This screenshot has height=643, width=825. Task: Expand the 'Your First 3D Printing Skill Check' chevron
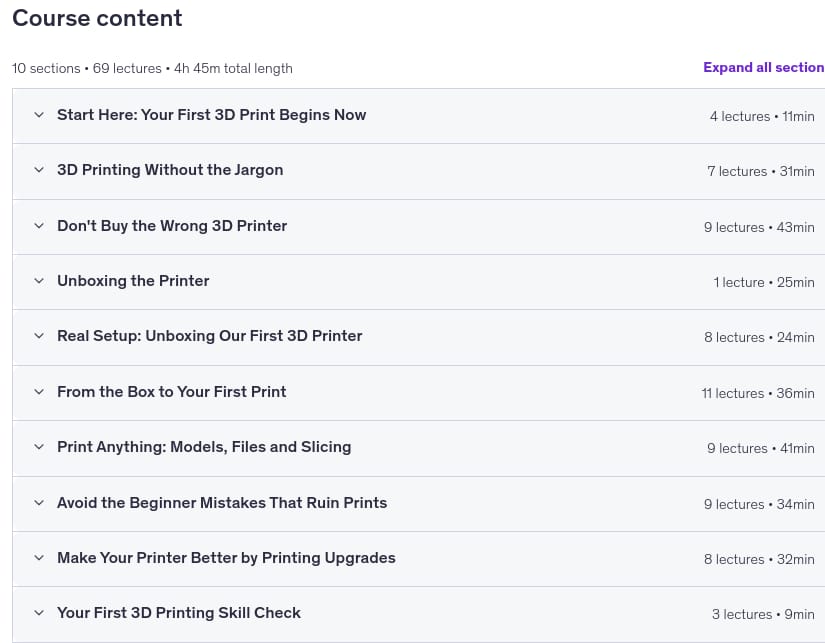[x=39, y=613]
